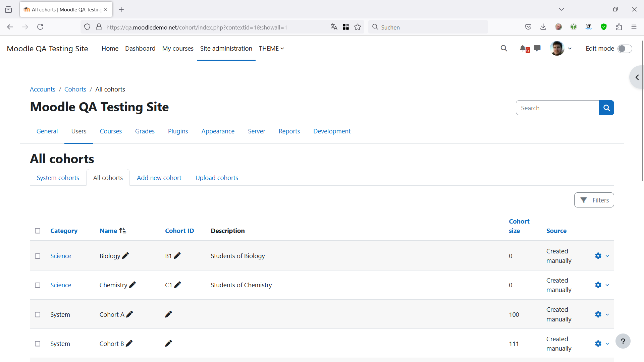Edit the C1 cohort ID pencil
Screen dimensions: 644x362
(178, 285)
